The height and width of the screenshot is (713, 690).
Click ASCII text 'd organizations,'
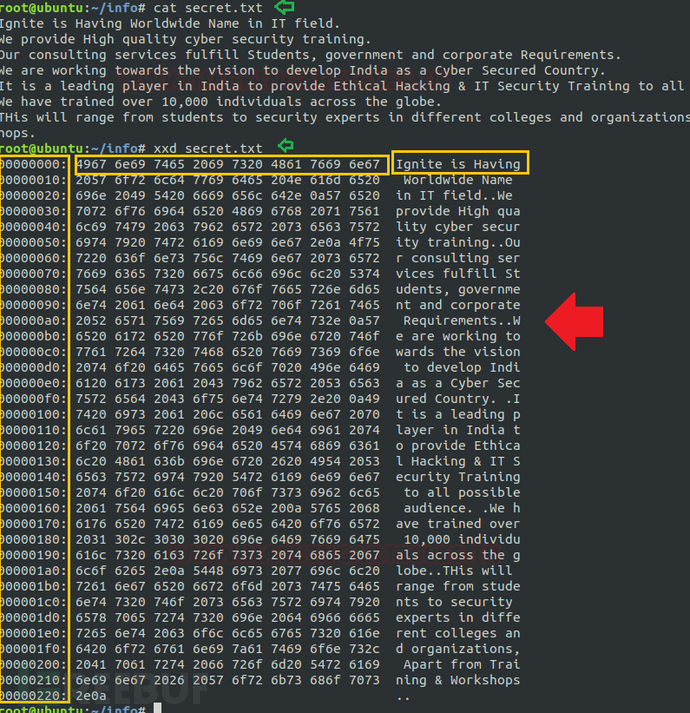click(x=458, y=649)
